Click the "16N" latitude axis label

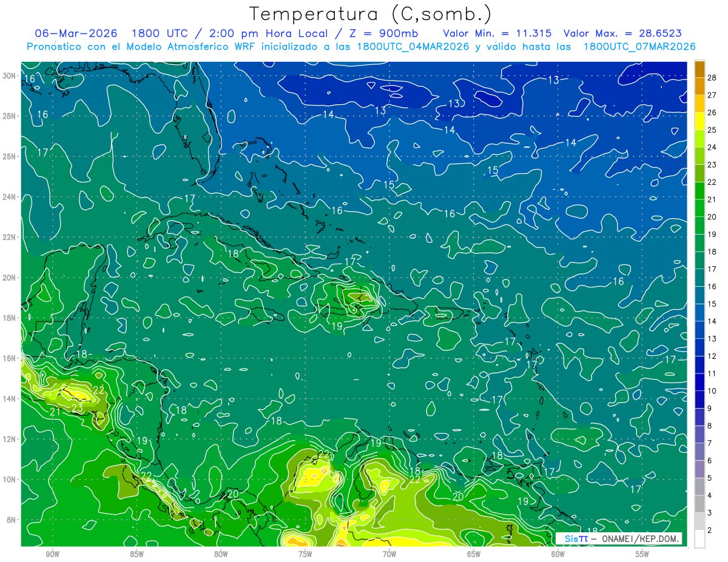click(10, 358)
